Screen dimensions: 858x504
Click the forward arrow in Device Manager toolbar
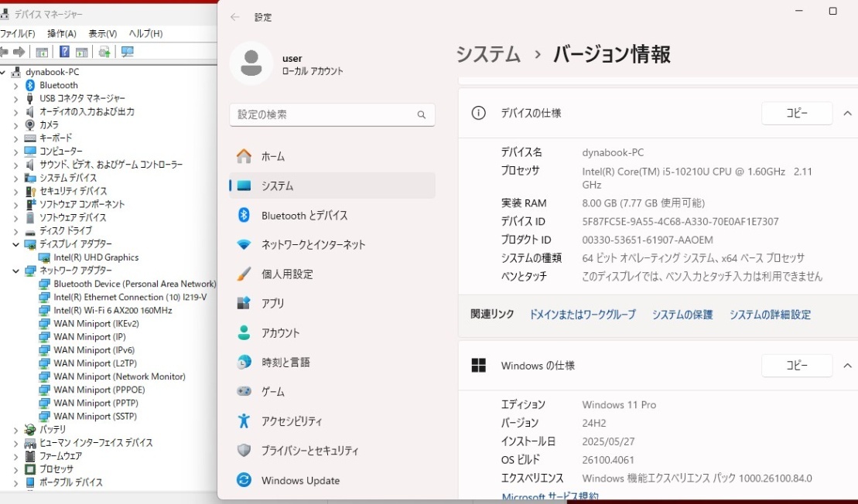19,52
